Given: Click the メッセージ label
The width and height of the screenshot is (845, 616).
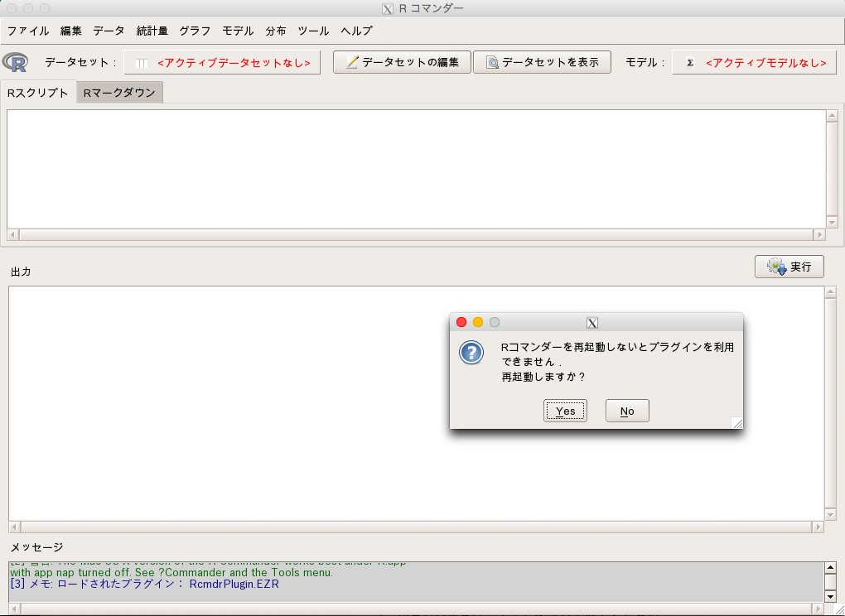Looking at the screenshot, I should coord(36,547).
